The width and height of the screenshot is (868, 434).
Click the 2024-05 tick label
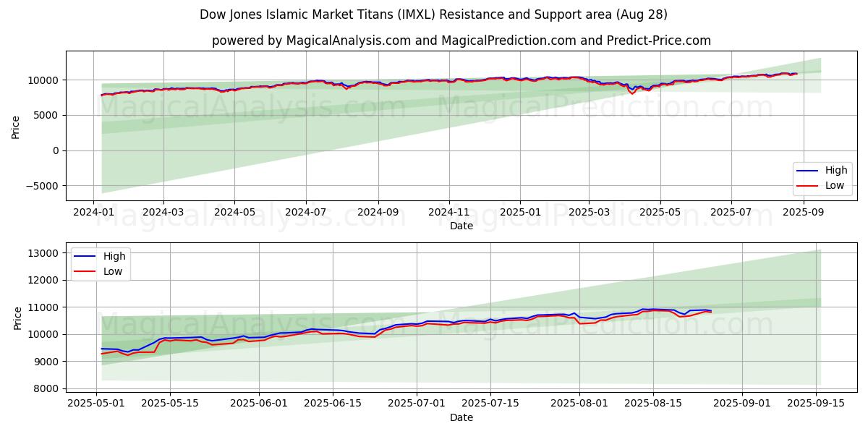(x=234, y=212)
